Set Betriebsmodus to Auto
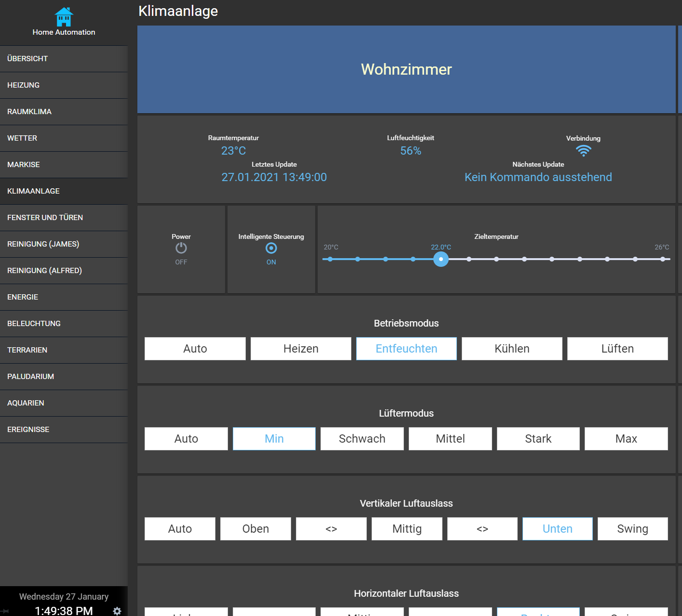Image resolution: width=682 pixels, height=616 pixels. (x=195, y=349)
